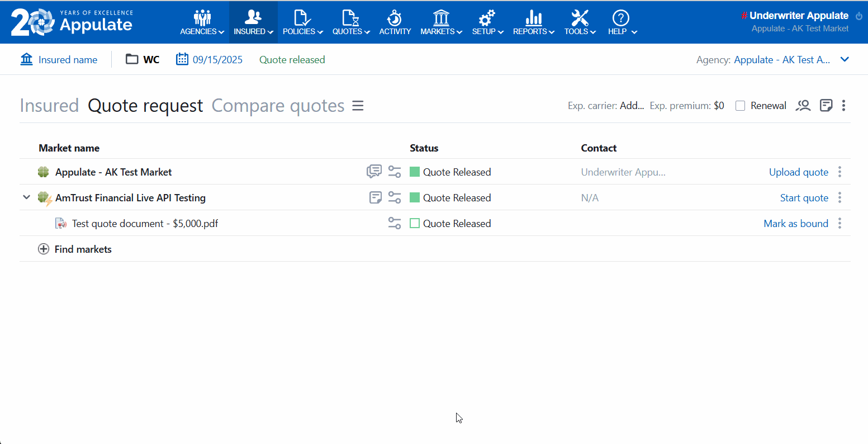
Task: Switch to the Compare quotes tab
Action: 278,106
